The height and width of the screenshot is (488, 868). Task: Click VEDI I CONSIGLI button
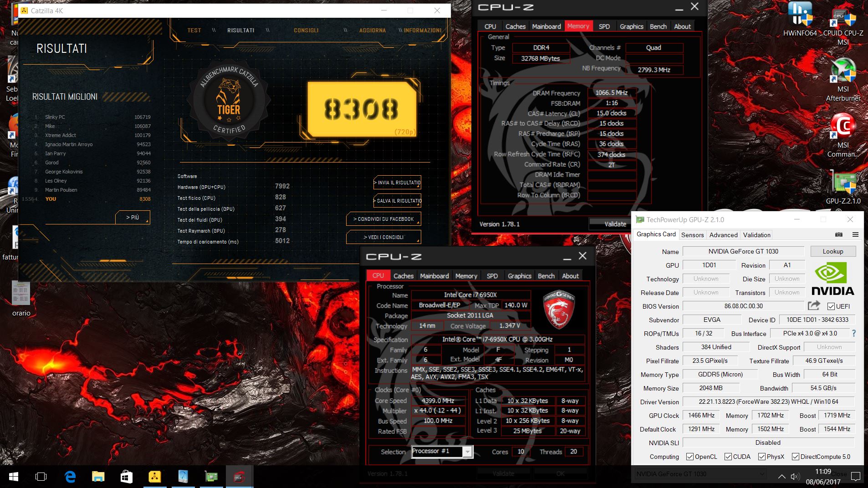pos(383,237)
